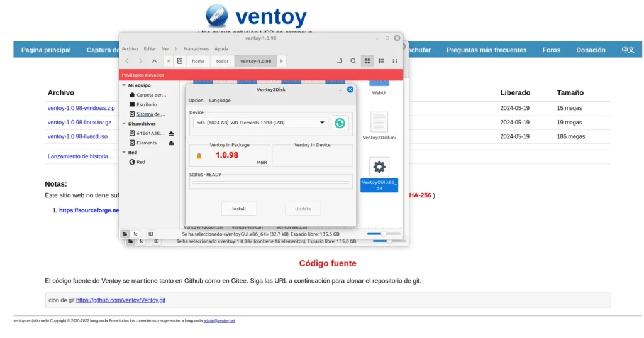The image size is (644, 338).
Task: Click the orange padlock secure boot icon
Action: coord(199,156)
